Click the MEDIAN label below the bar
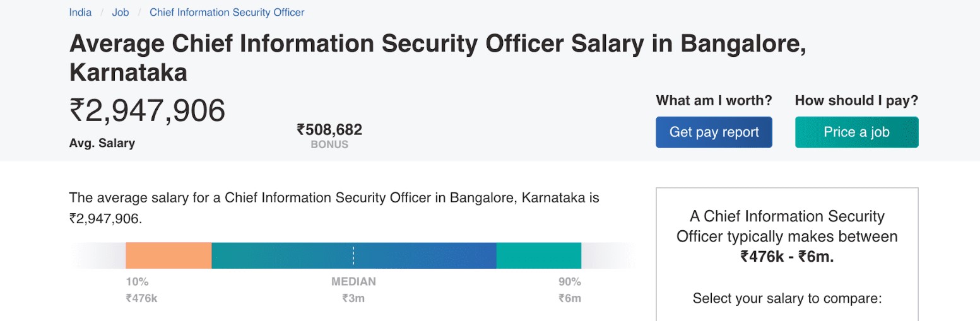980x321 pixels. 353,282
